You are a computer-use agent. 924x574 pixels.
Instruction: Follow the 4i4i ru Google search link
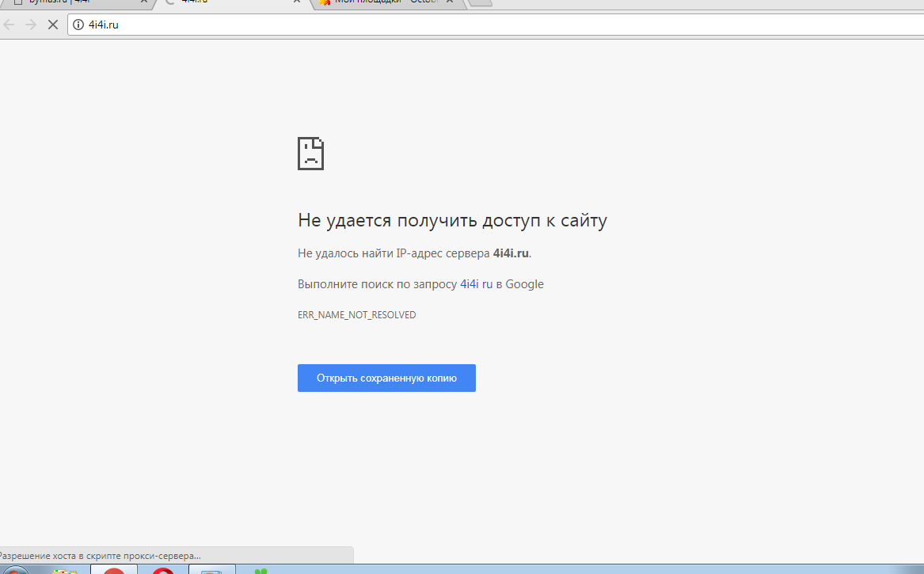tap(476, 284)
